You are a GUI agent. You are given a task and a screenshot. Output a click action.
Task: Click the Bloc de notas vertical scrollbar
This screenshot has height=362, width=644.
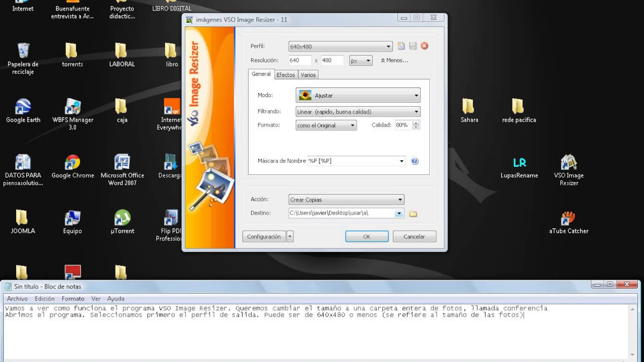633,332
